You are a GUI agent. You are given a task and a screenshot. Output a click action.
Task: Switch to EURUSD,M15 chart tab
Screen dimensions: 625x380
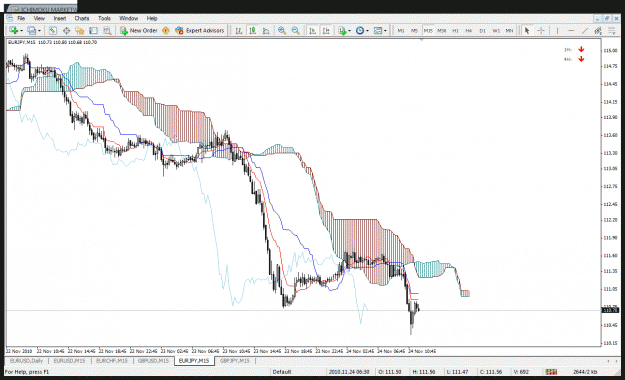click(69, 361)
